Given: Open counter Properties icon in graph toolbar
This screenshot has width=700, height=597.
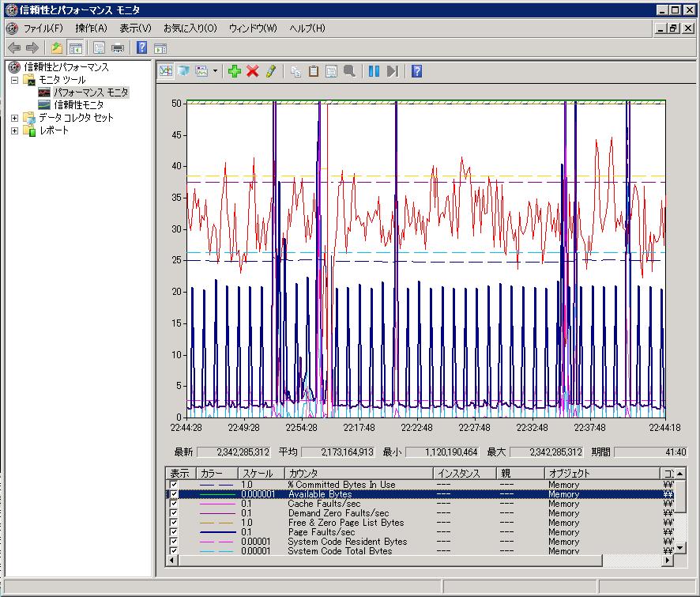Looking at the screenshot, I should (332, 71).
